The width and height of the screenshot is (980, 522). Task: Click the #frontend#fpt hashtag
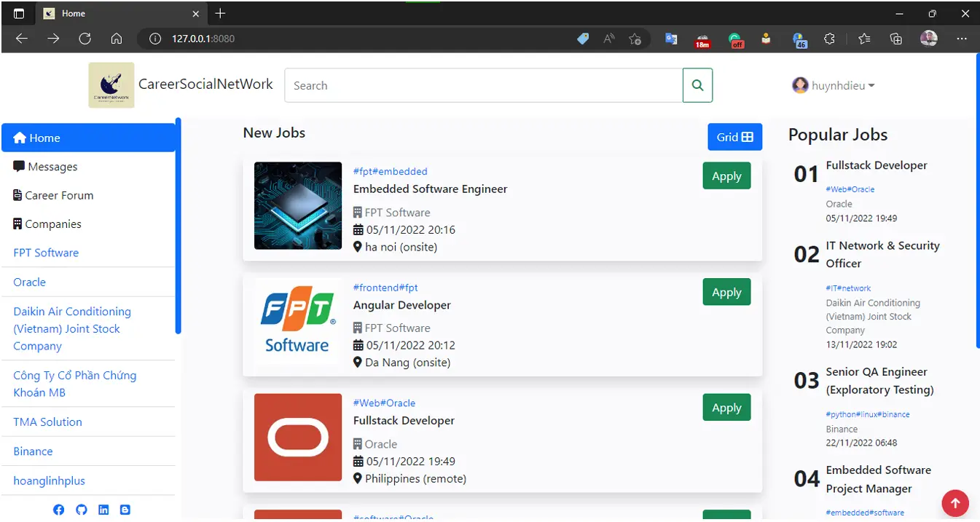[x=385, y=288]
